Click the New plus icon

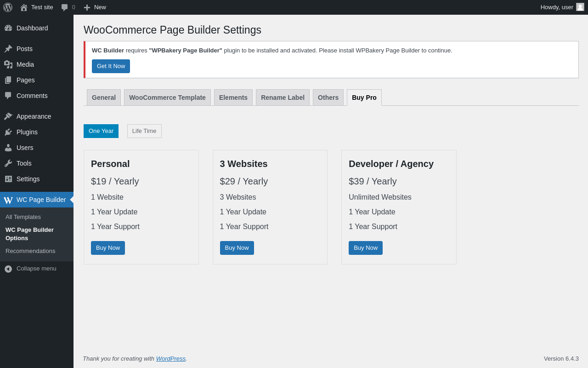point(87,7)
